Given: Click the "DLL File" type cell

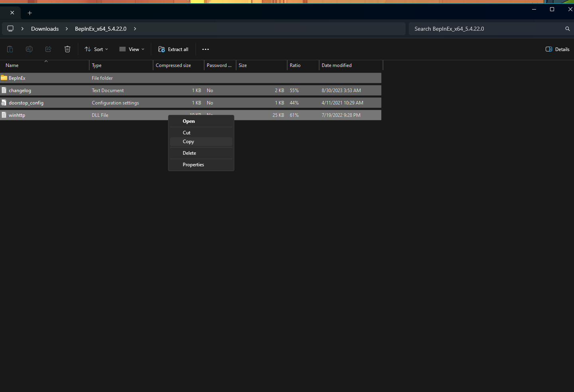Looking at the screenshot, I should coord(100,115).
